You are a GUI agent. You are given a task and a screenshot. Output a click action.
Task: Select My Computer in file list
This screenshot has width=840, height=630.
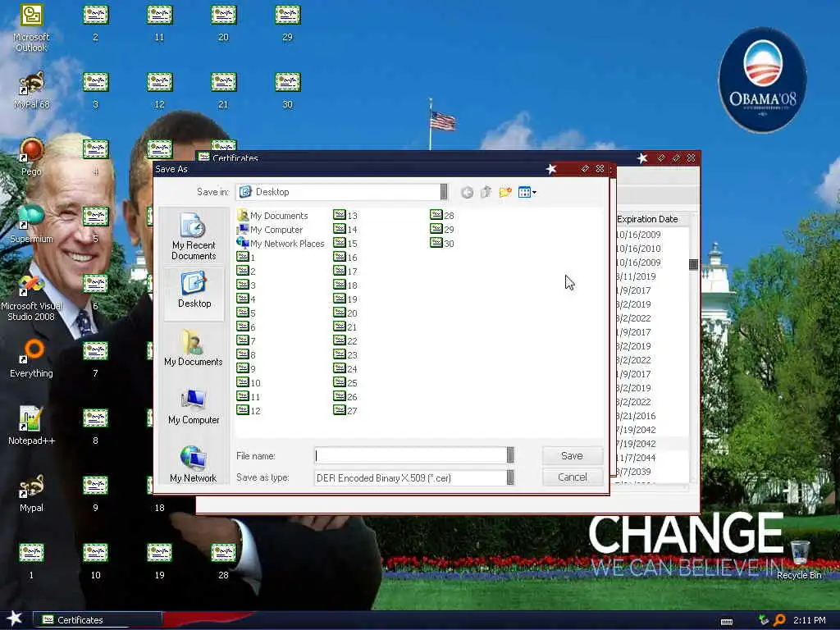pos(270,230)
